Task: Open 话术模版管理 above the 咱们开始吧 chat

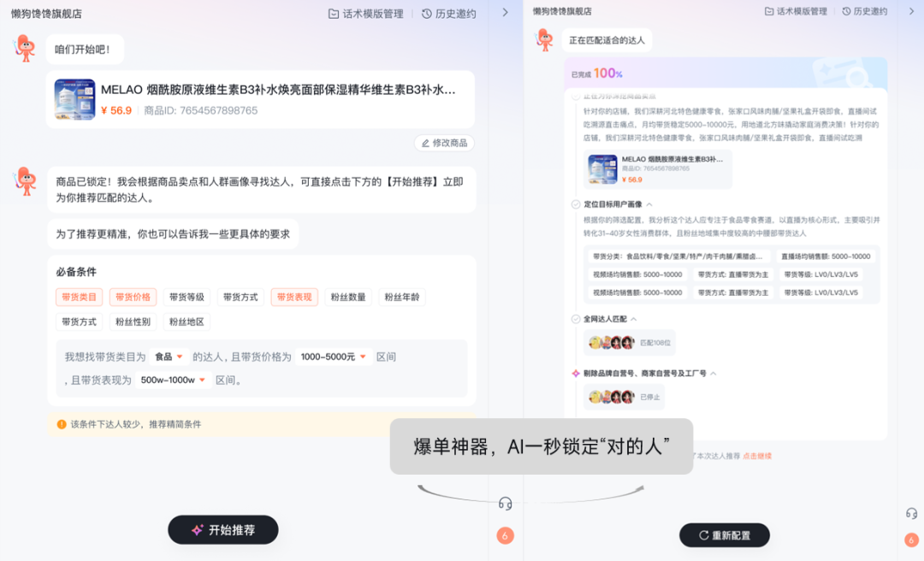Action: (x=365, y=14)
